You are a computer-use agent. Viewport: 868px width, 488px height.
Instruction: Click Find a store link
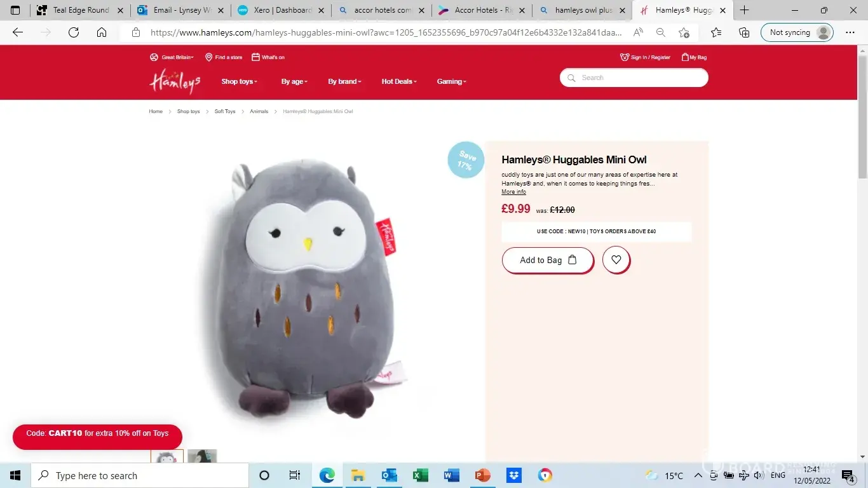[224, 57]
